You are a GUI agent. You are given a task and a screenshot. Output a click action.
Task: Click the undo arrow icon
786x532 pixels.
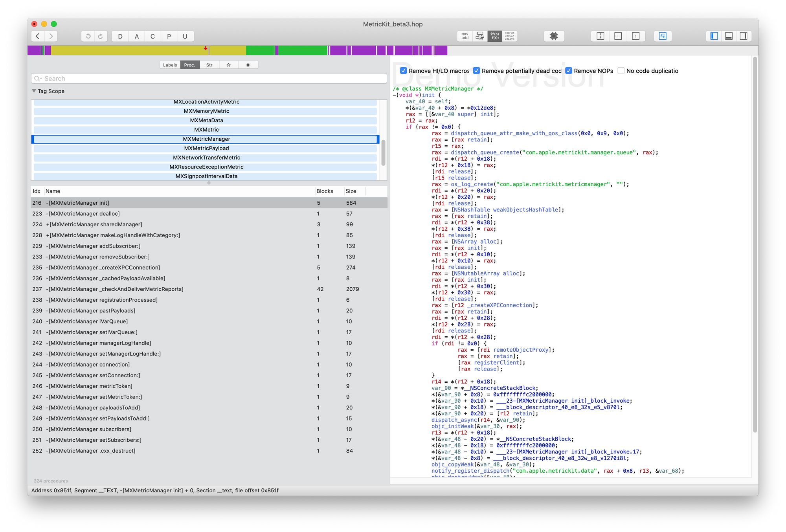pyautogui.click(x=88, y=36)
